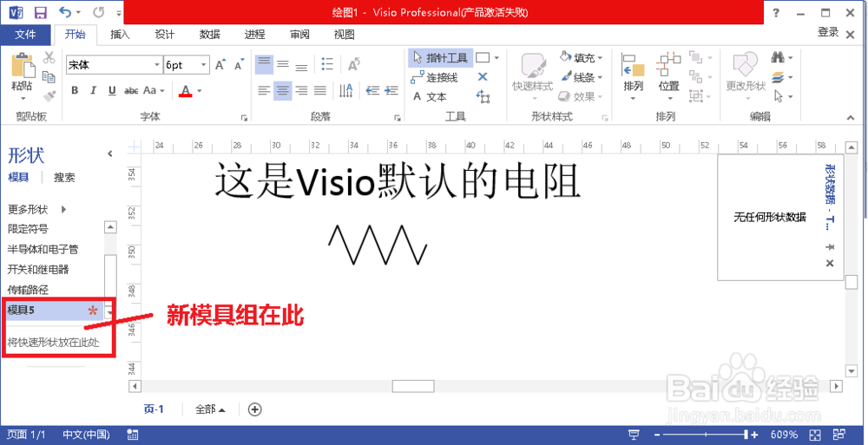Viewport: 868px width, 445px height.
Task: Undo the last action
Action: coord(65,11)
